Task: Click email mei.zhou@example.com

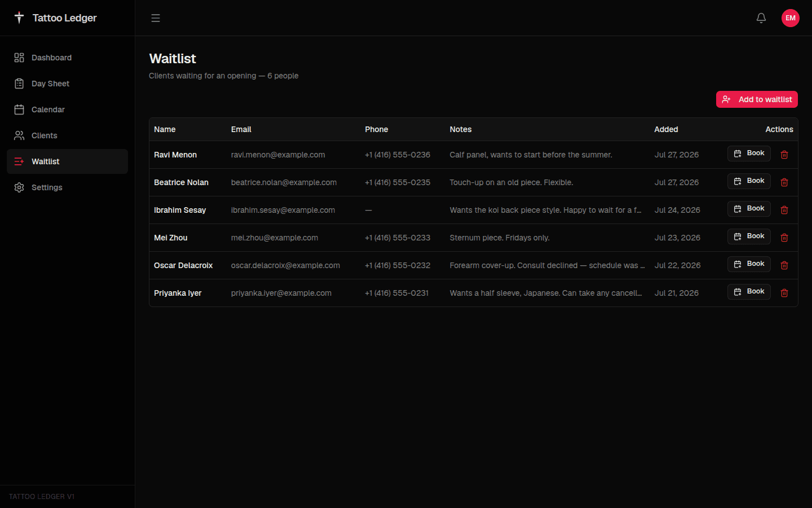Action: pos(275,238)
